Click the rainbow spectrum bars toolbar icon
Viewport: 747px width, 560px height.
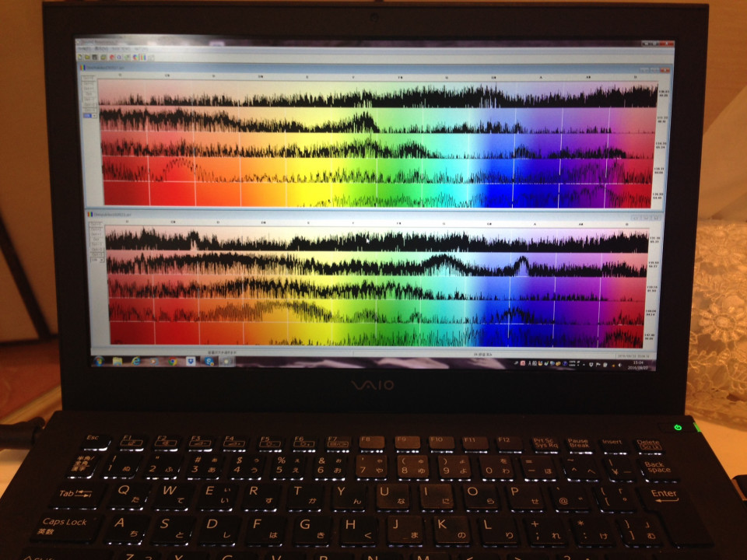pos(143,58)
